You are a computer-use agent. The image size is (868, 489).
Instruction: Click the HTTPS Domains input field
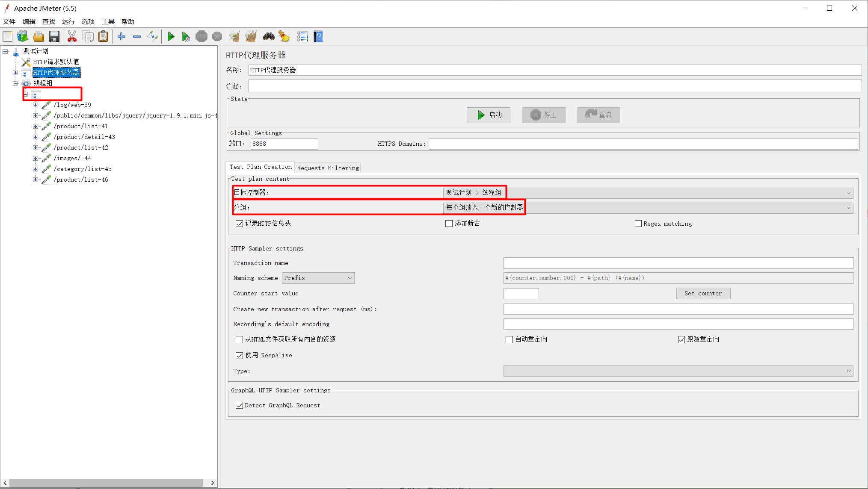pyautogui.click(x=643, y=144)
